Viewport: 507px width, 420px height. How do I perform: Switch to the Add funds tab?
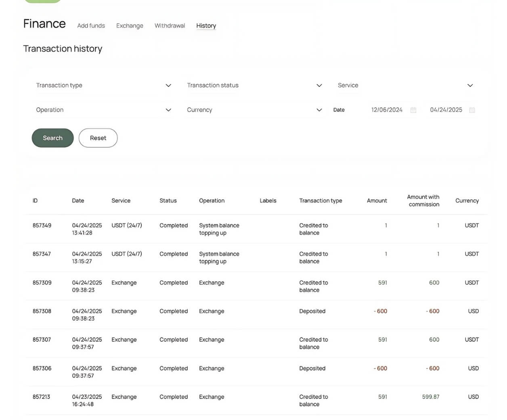click(91, 26)
